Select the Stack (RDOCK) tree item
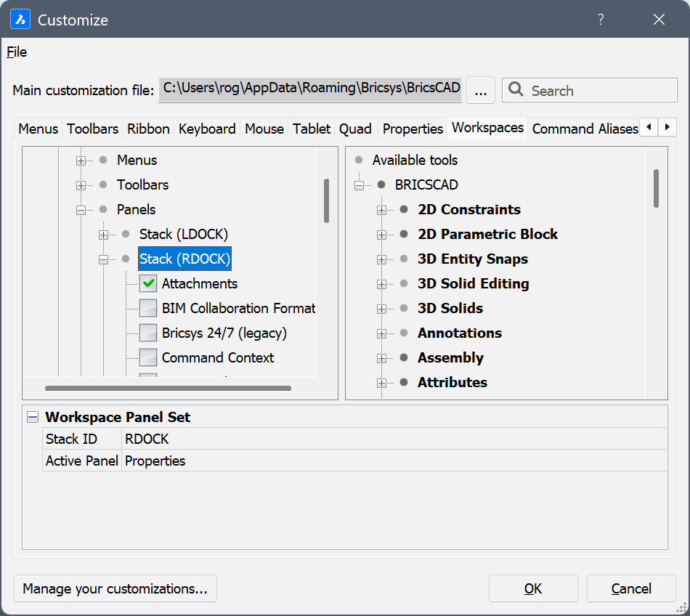The height and width of the screenshot is (616, 690). pos(184,259)
